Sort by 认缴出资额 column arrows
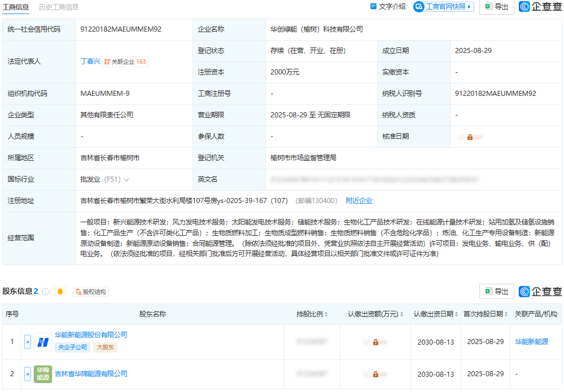This screenshot has height=392, width=564. (401, 314)
